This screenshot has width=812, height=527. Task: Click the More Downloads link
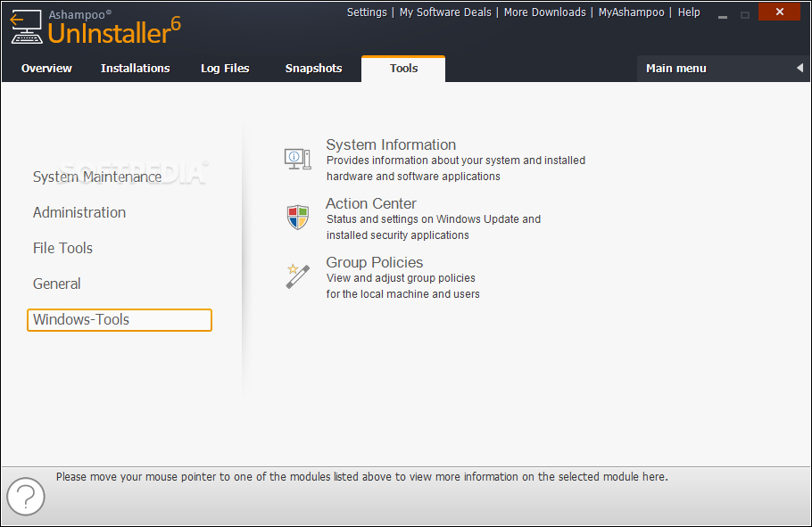coord(545,12)
